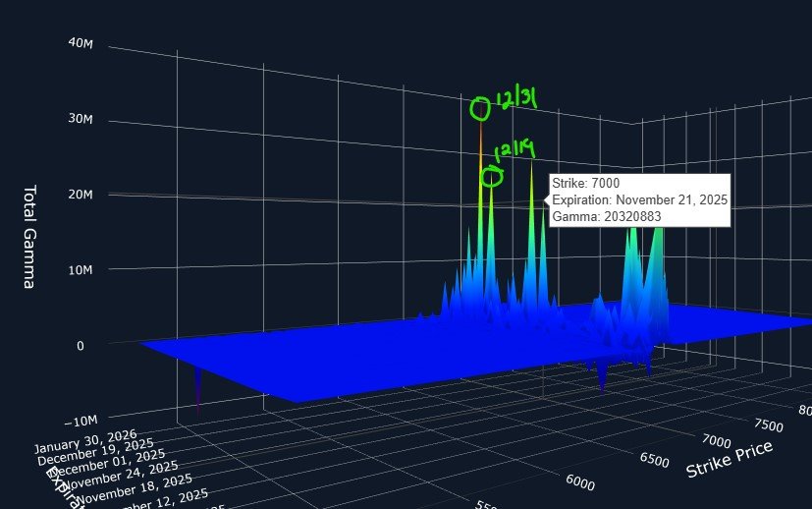Click the December 01, 2025 expiration label
Viewport: 812px width, 509px height.
(109, 464)
